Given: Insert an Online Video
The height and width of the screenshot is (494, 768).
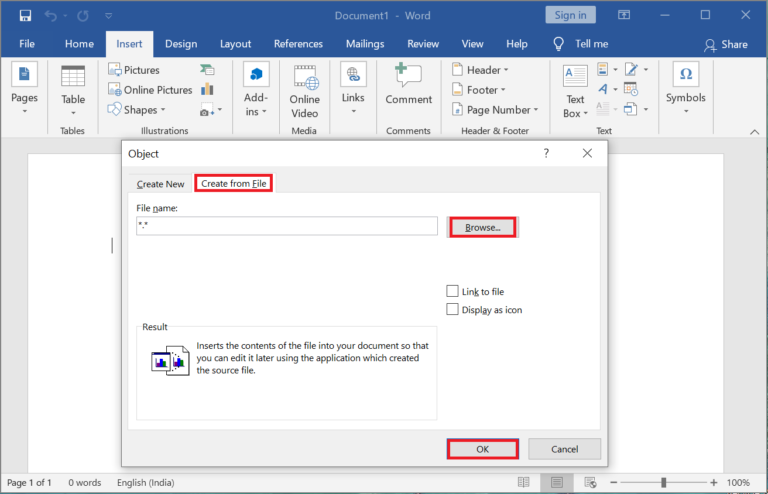Looking at the screenshot, I should [x=304, y=92].
